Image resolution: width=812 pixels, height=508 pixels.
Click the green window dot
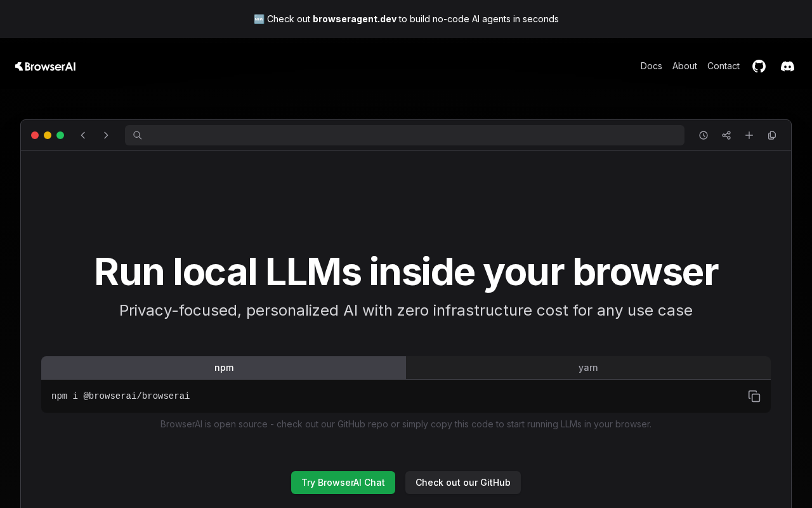60,135
